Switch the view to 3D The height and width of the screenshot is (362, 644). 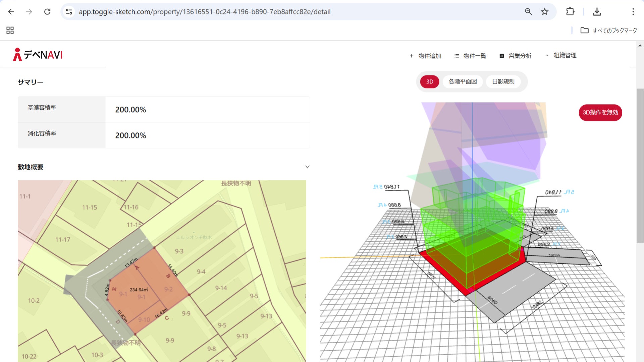(x=430, y=82)
